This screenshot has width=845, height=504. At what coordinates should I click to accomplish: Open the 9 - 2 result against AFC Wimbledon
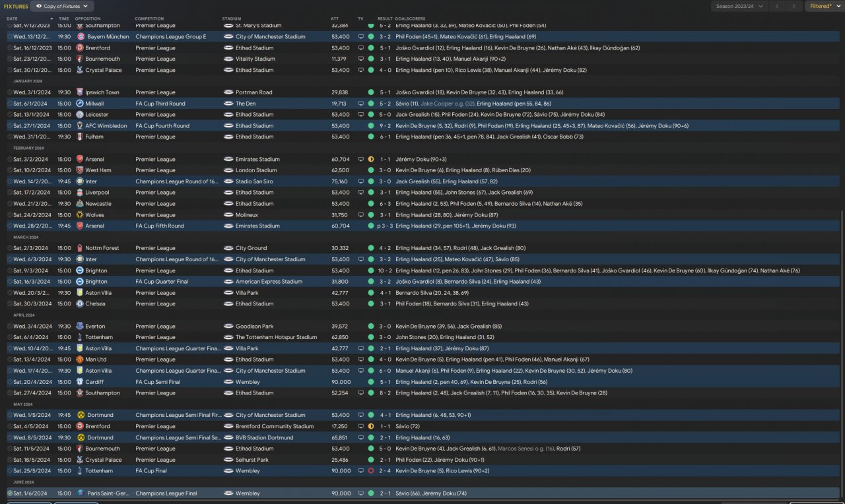coord(386,126)
